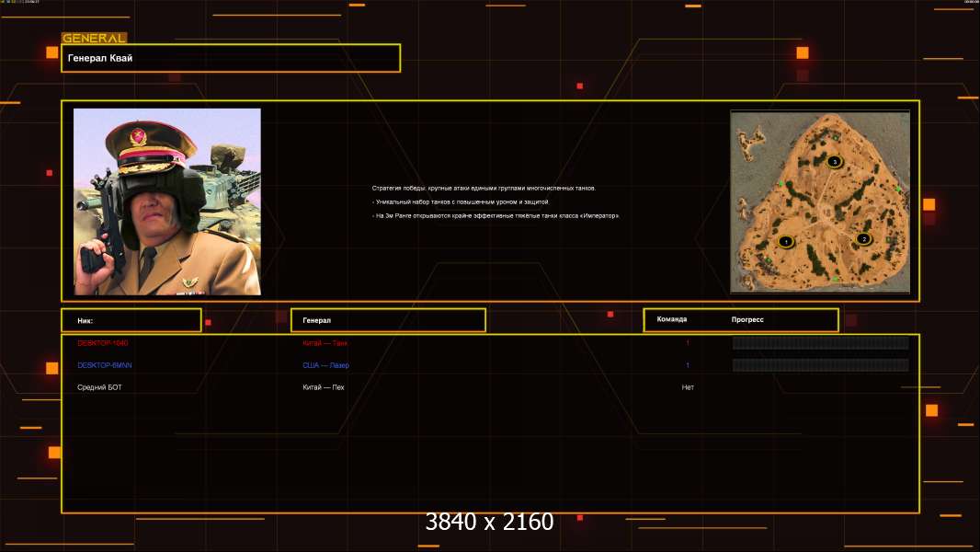Click the 'Китай — Танк' general entry

click(x=325, y=343)
